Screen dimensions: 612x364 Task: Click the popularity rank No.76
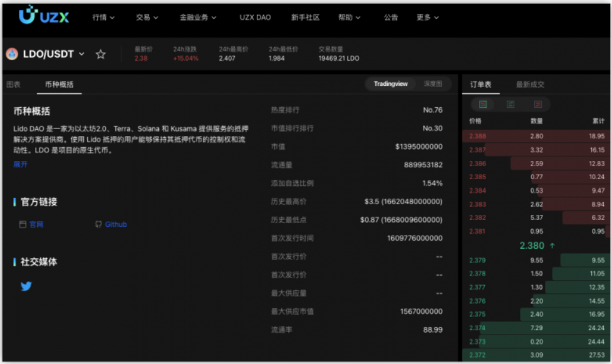[433, 110]
